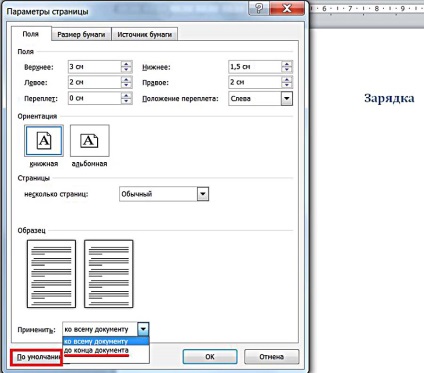Open the Применить dropdown arrow
Image resolution: width=424 pixels, height=373 pixels.
click(x=143, y=329)
